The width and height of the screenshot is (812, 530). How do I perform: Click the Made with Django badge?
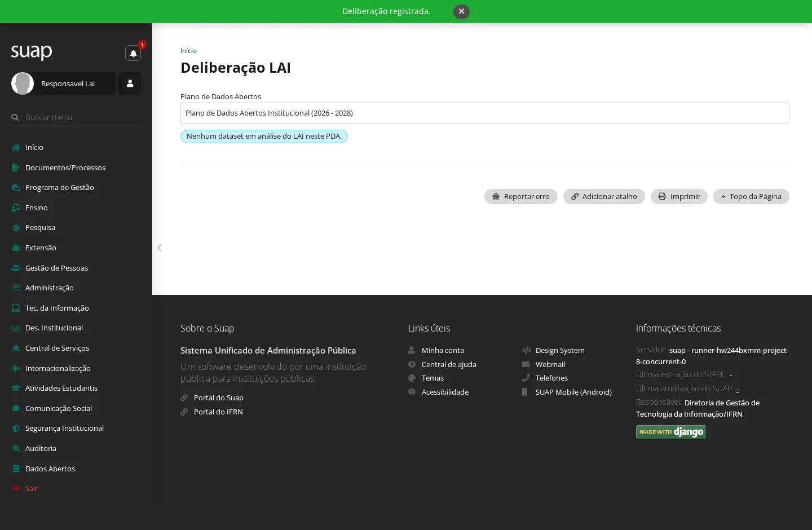click(x=671, y=432)
